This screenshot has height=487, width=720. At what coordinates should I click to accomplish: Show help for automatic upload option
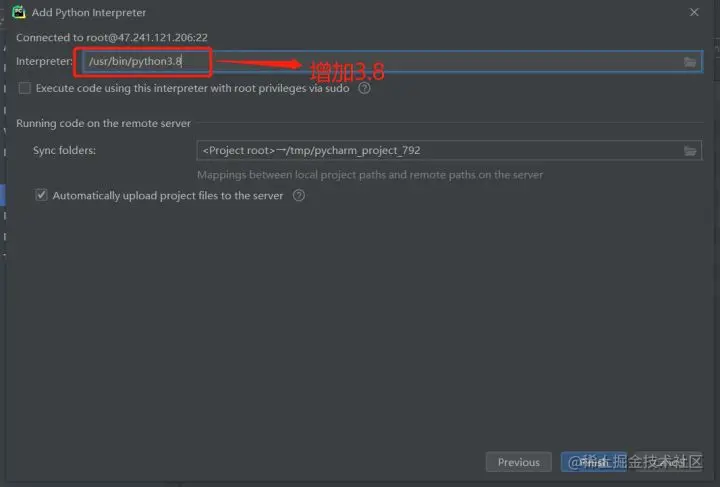coord(298,196)
